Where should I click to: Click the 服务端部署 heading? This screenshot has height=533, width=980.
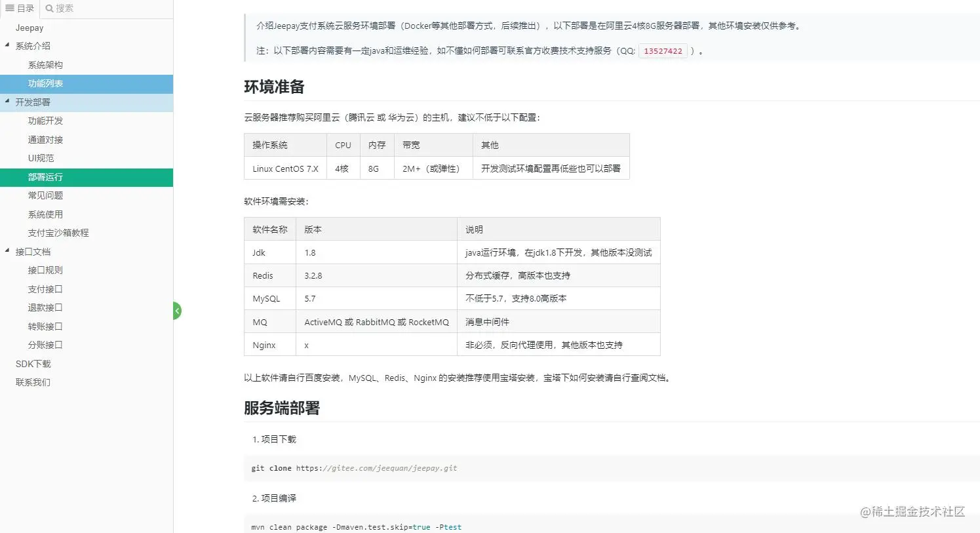(x=282, y=408)
